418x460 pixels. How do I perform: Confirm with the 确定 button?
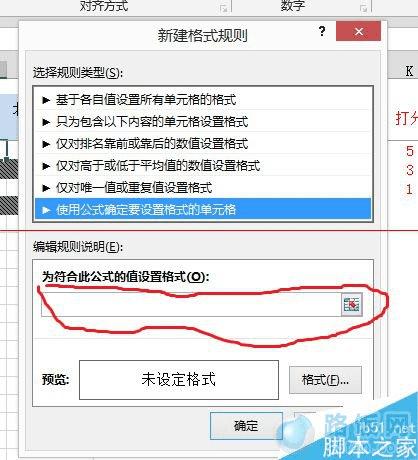pyautogui.click(x=246, y=426)
